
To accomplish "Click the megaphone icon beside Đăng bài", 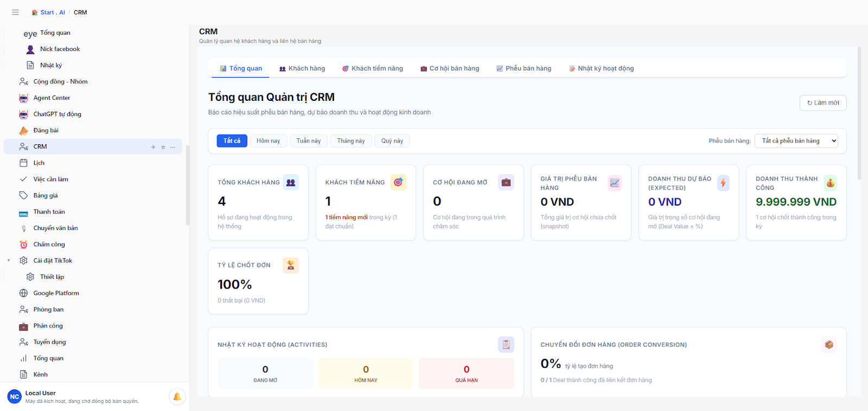I will [23, 131].
